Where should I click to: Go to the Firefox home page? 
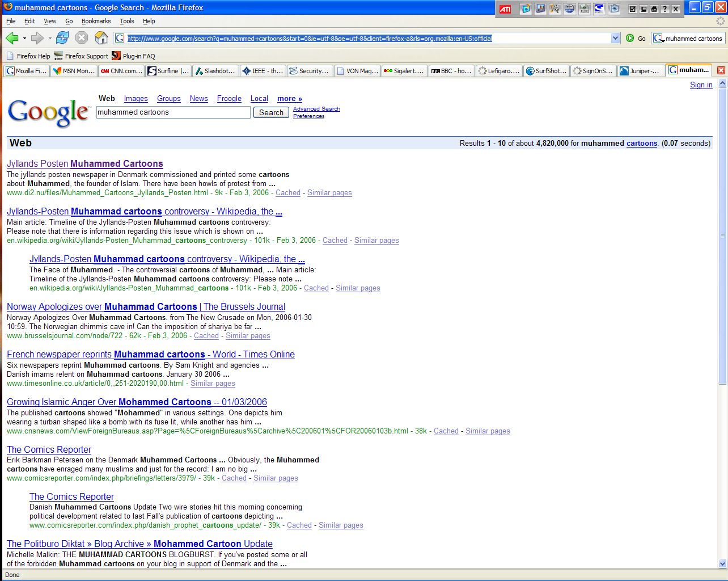[x=101, y=38]
